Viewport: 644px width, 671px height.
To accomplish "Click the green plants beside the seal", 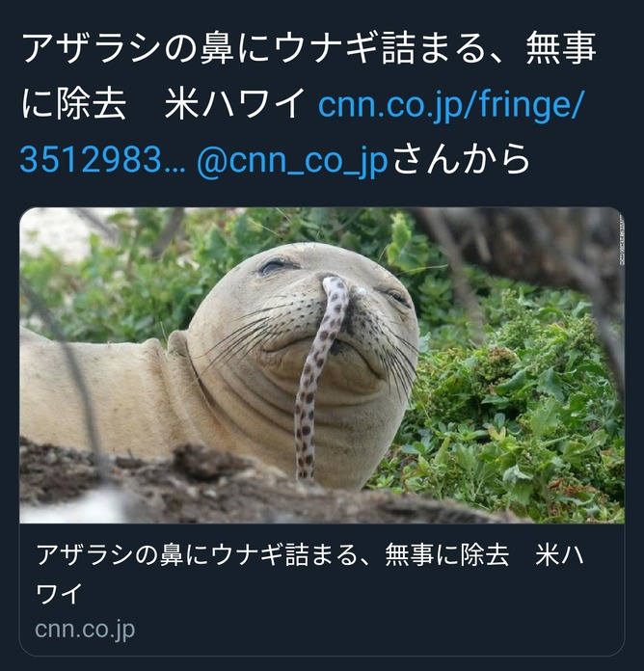I will coord(514,411).
